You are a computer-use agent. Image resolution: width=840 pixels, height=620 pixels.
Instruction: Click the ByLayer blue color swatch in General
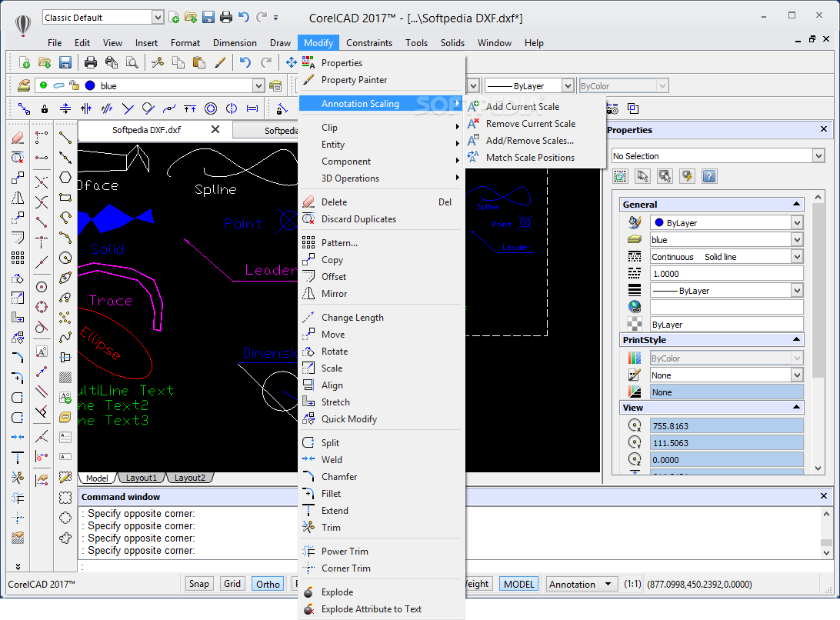pos(659,223)
